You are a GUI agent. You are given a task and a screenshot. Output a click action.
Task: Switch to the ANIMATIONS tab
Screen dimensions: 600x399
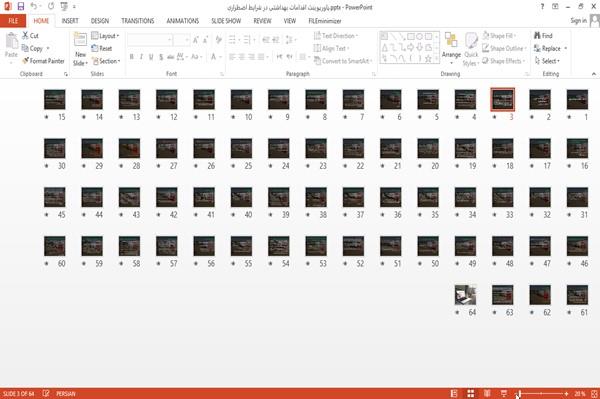coord(183,21)
